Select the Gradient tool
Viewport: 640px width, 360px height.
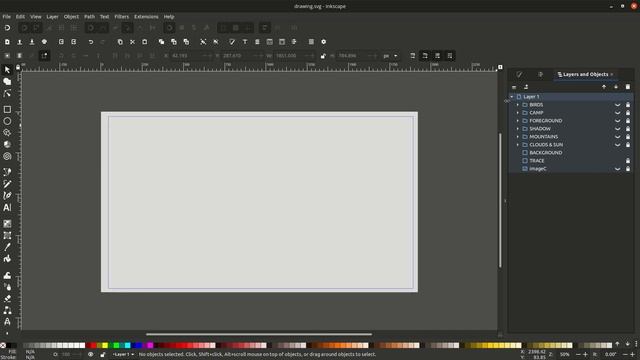coord(7,224)
